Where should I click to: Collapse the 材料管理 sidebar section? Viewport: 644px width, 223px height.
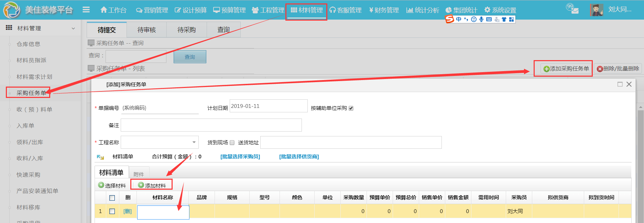point(73,29)
